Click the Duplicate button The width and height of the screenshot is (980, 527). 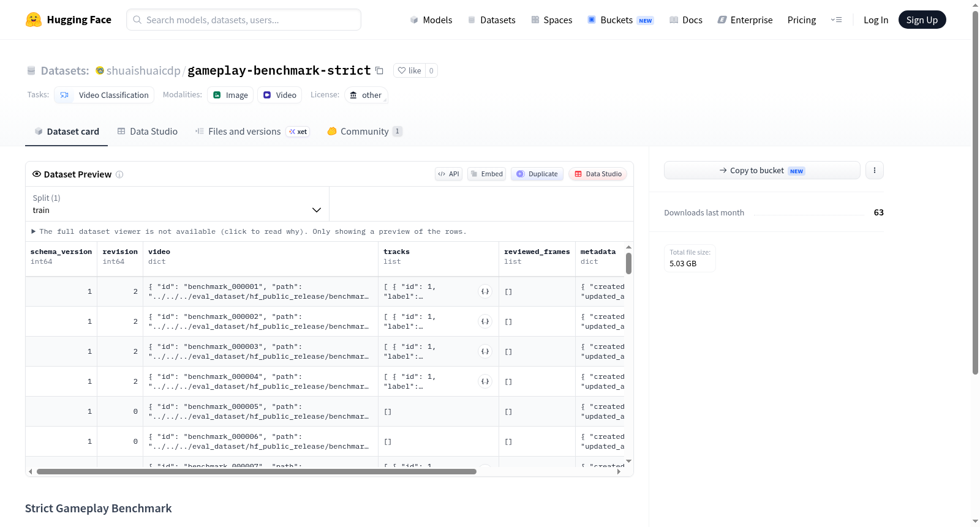[x=537, y=174]
